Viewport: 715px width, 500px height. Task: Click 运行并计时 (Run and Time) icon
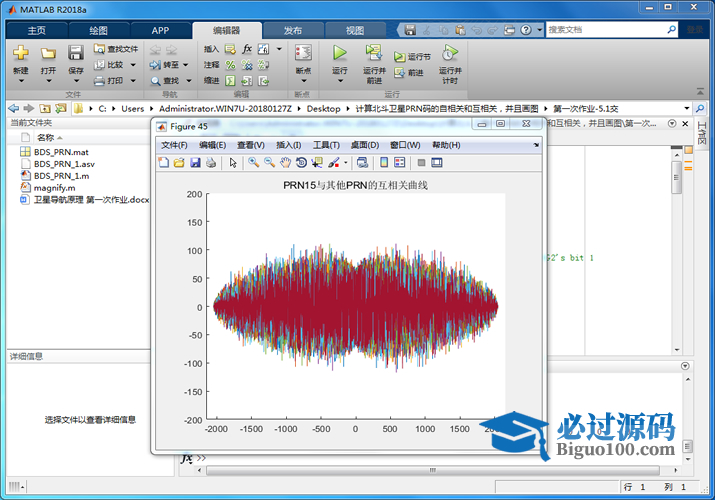coord(450,53)
